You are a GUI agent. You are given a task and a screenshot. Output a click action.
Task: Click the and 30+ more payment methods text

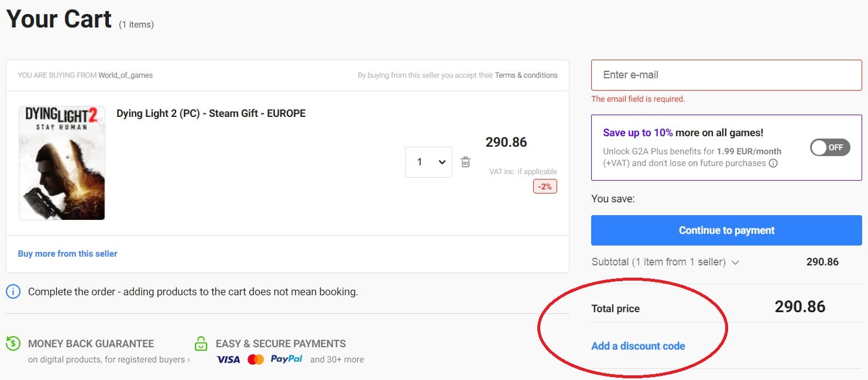pyautogui.click(x=337, y=360)
